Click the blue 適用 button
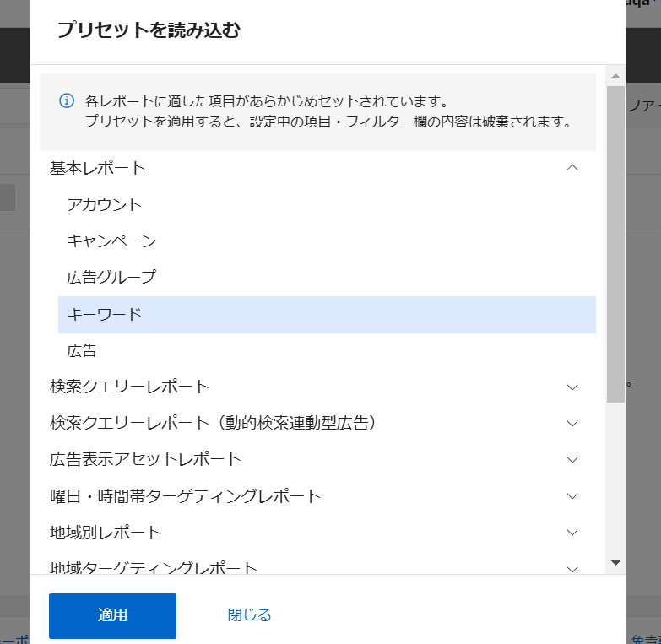This screenshot has height=644, width=661. [x=112, y=615]
